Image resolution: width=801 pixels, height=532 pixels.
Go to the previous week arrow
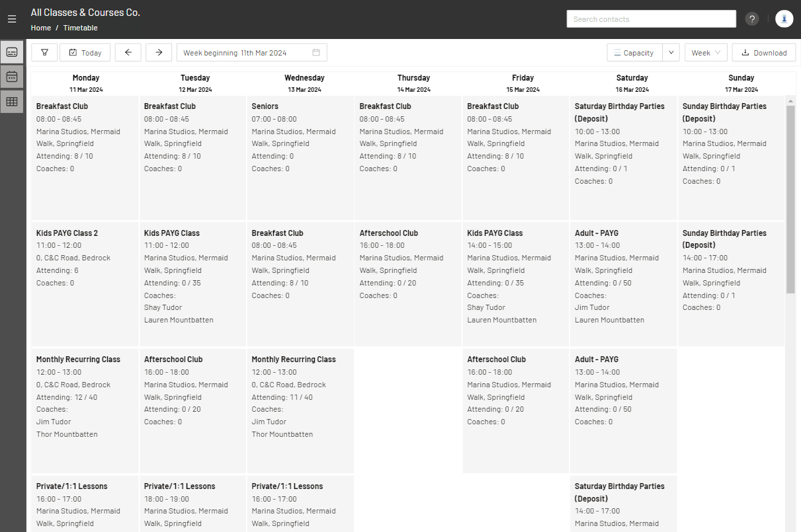click(x=128, y=53)
